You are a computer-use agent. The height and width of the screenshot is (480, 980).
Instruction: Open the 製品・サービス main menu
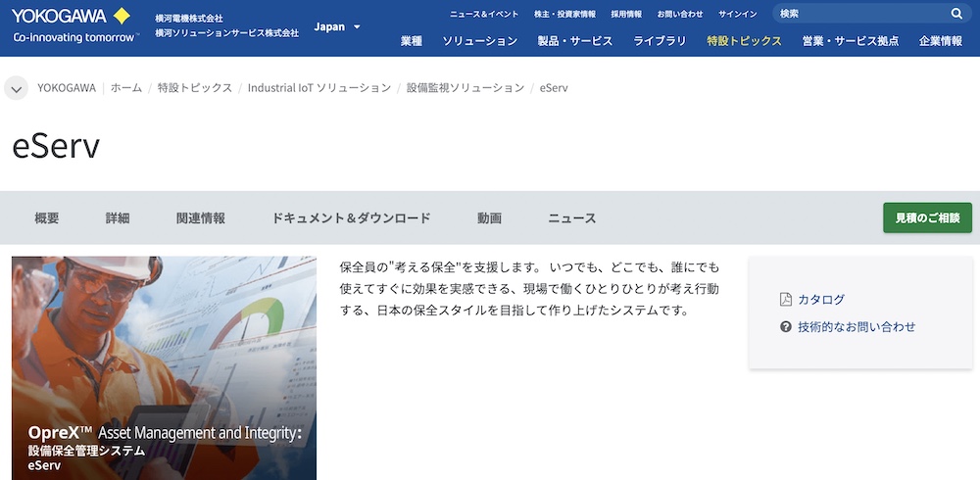[575, 41]
